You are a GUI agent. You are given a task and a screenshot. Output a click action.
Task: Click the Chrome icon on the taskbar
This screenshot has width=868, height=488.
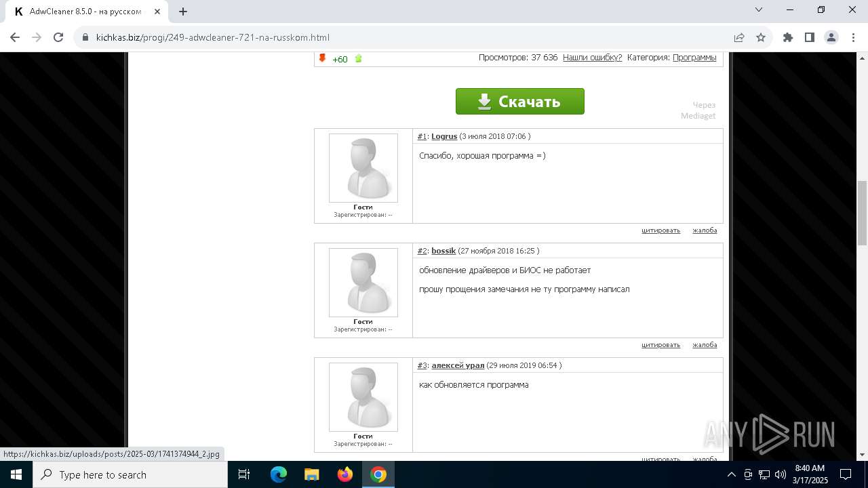point(378,474)
